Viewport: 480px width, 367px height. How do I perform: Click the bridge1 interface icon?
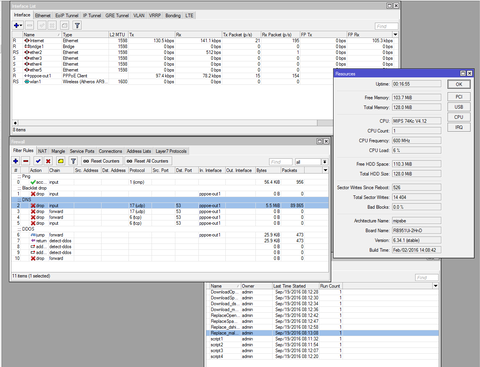(26, 46)
